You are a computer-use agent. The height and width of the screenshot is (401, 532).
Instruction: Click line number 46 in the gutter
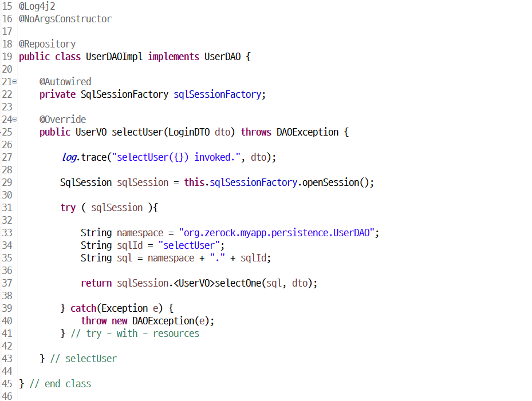tap(7, 396)
